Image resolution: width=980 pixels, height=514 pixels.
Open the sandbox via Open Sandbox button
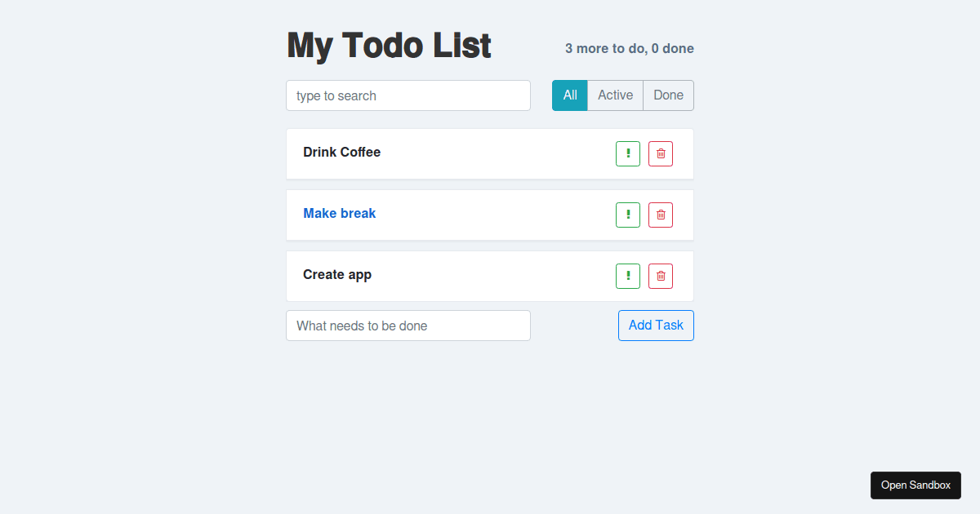(x=915, y=485)
